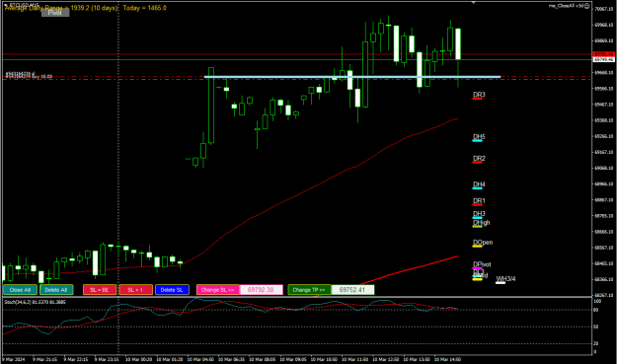The width and height of the screenshot is (617, 364).
Task: Click the gray Pivot button
Action: [x=55, y=13]
